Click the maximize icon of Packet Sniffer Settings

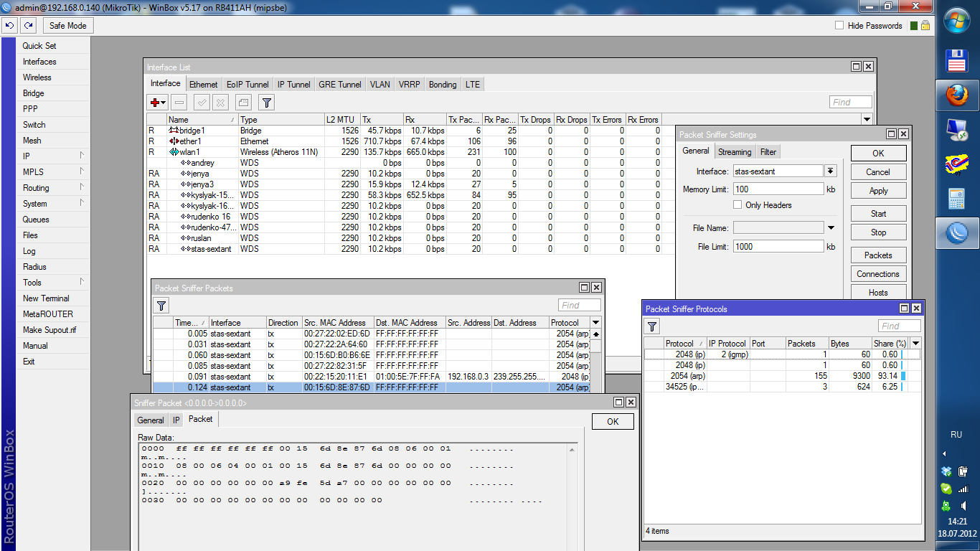pos(891,134)
